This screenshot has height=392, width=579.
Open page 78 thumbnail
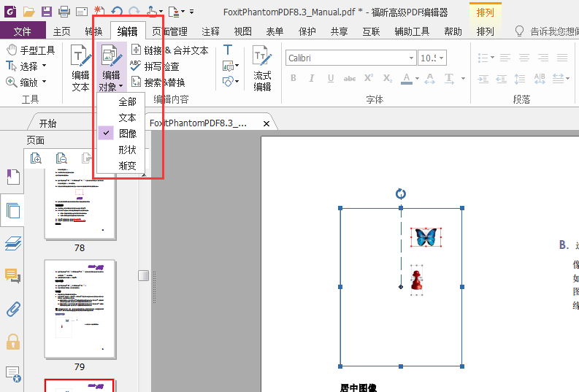point(80,204)
